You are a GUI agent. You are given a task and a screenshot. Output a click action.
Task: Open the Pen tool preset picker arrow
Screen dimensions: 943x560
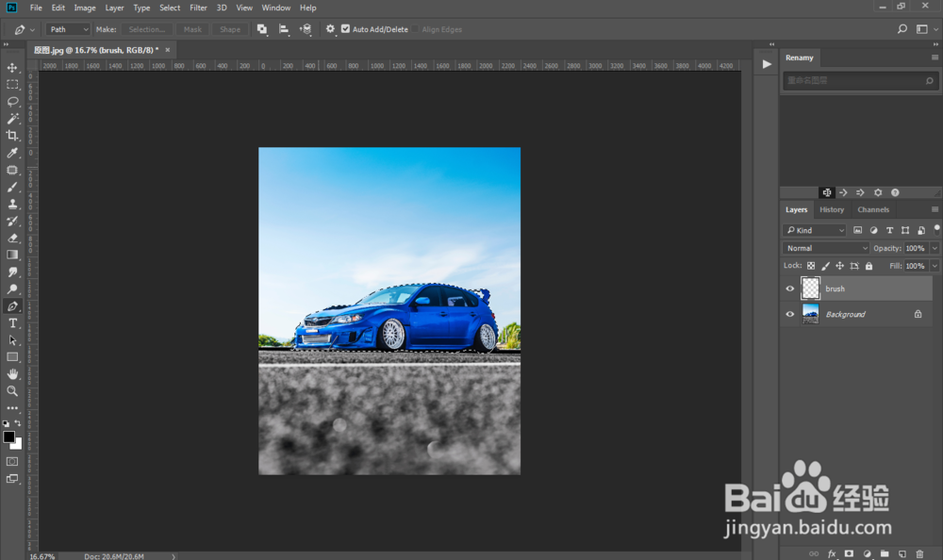pos(32,29)
